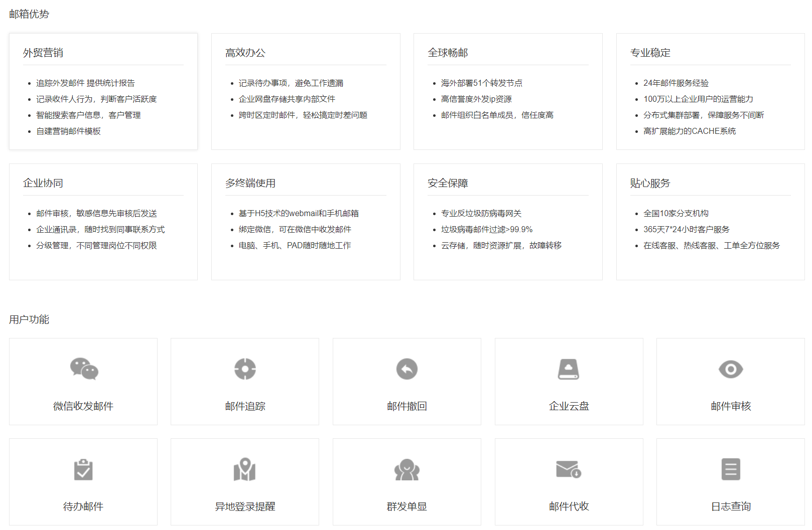Viewport: 812px width, 530px height.
Task: Click the 异地登录提醒 map pin icon
Action: (x=245, y=469)
